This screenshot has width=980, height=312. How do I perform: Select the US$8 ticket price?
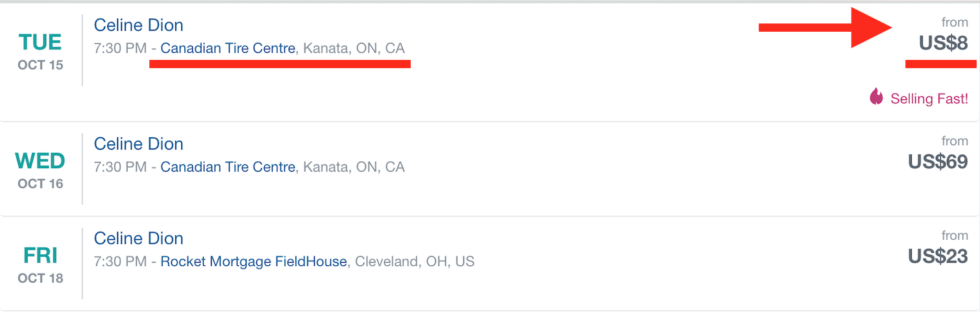(944, 44)
